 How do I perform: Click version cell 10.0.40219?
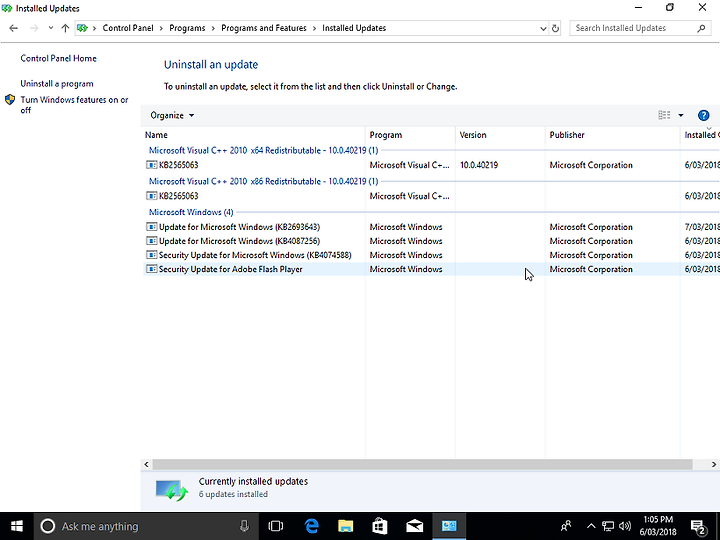(479, 165)
